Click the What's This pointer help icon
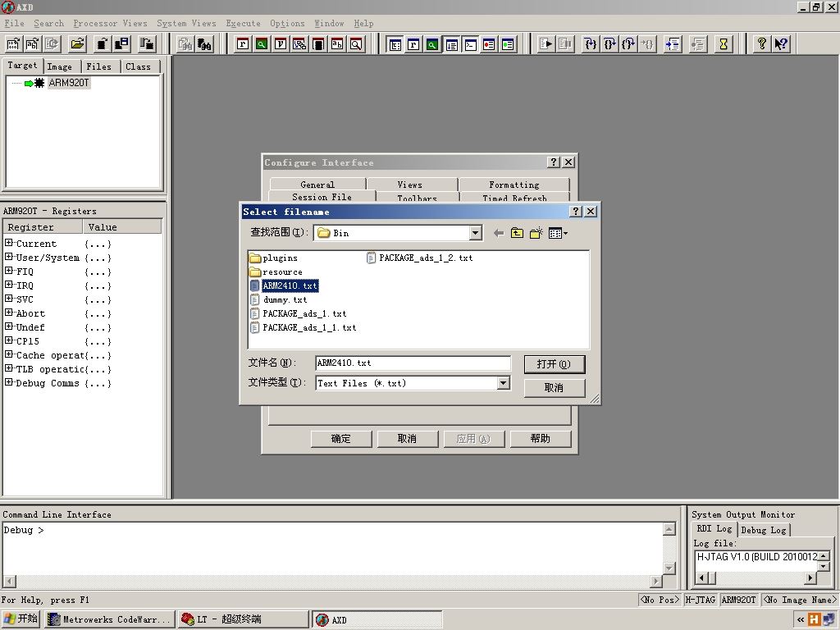This screenshot has height=630, width=840. pos(781,44)
